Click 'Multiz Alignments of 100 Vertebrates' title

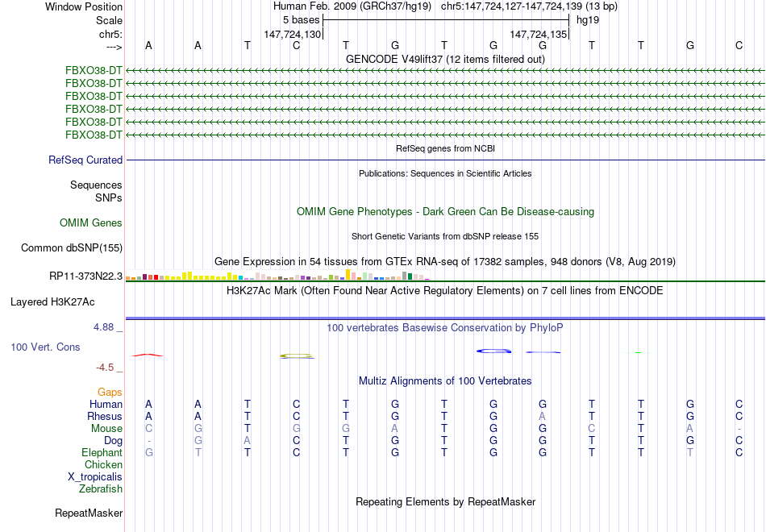click(445, 381)
